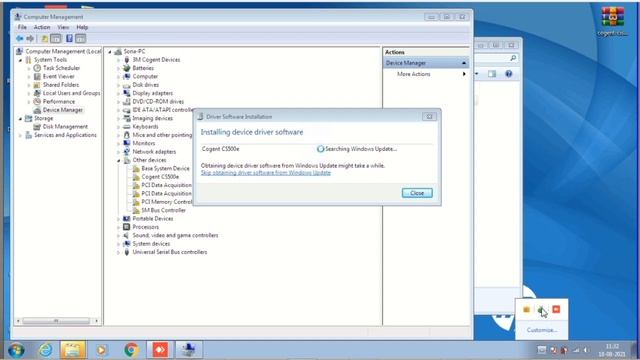Select Performance in the left tree
This screenshot has width=640, height=360.
59,101
